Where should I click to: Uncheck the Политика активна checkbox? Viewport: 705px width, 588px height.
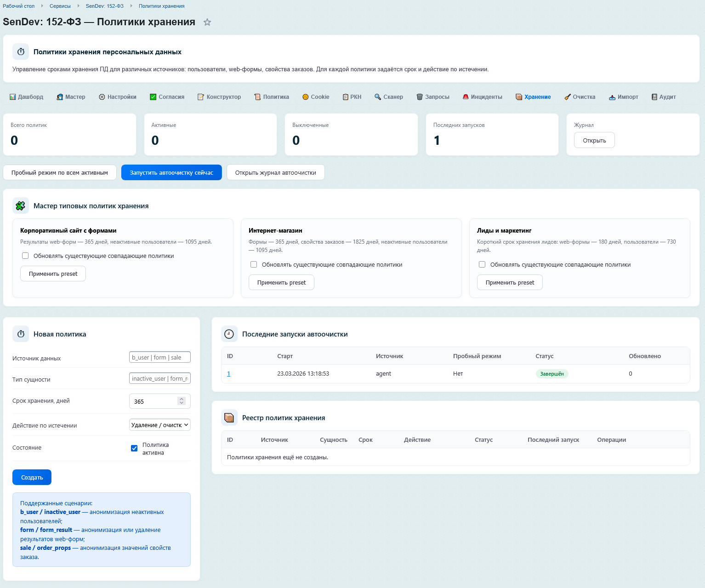134,448
